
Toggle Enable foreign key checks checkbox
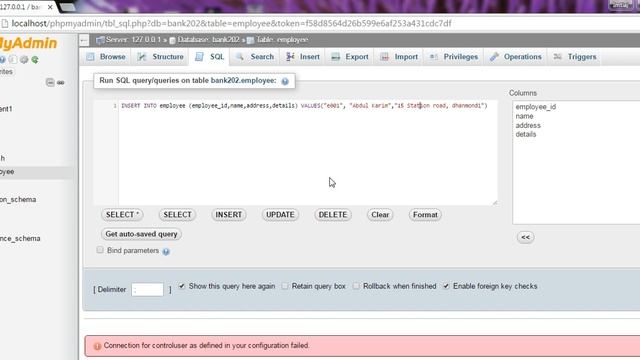446,286
